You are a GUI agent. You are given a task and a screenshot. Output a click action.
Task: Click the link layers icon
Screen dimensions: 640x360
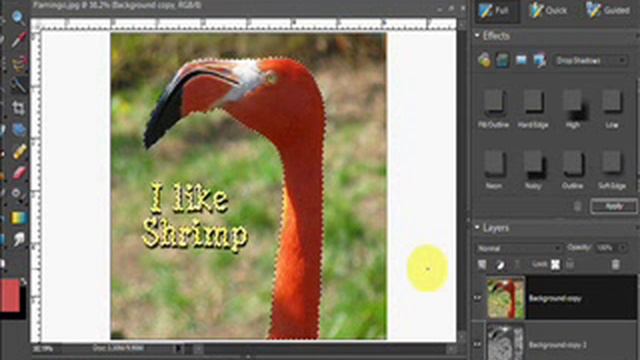pos(518,264)
